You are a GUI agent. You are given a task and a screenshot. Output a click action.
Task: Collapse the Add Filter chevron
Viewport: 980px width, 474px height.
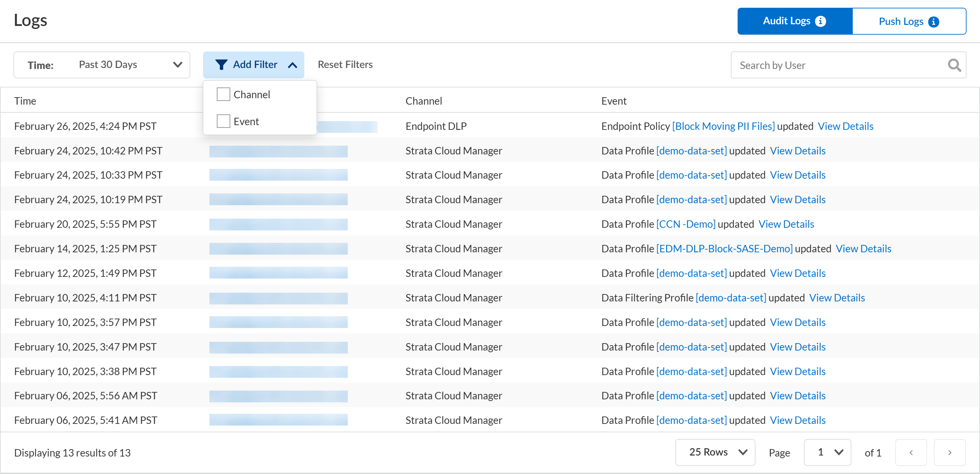(292, 65)
